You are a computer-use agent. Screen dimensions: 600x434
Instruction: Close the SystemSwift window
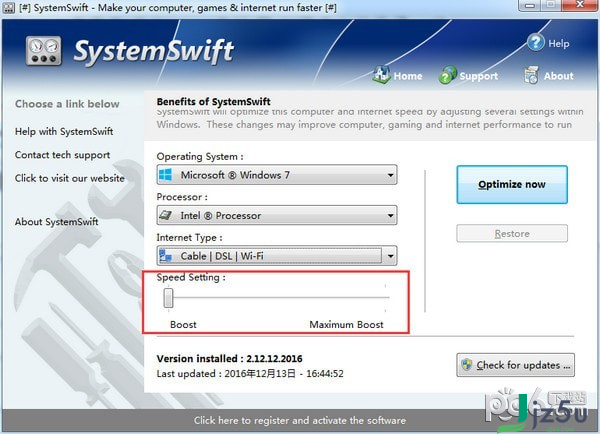tap(580, 5)
